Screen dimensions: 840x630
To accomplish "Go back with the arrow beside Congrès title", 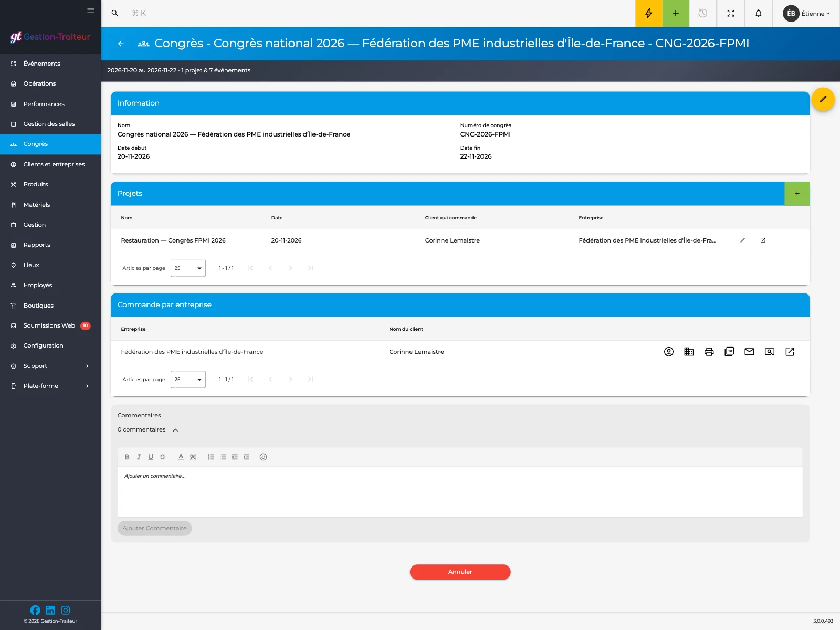I will pyautogui.click(x=121, y=44).
